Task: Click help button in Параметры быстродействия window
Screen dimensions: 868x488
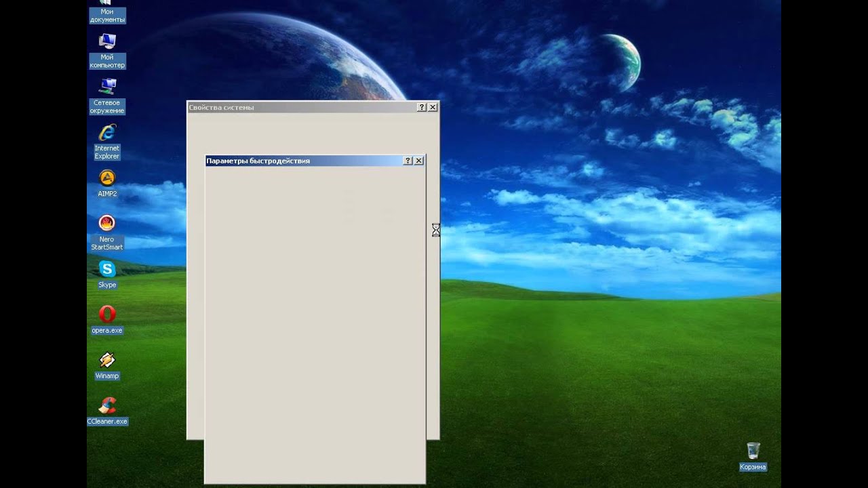Action: pyautogui.click(x=408, y=161)
